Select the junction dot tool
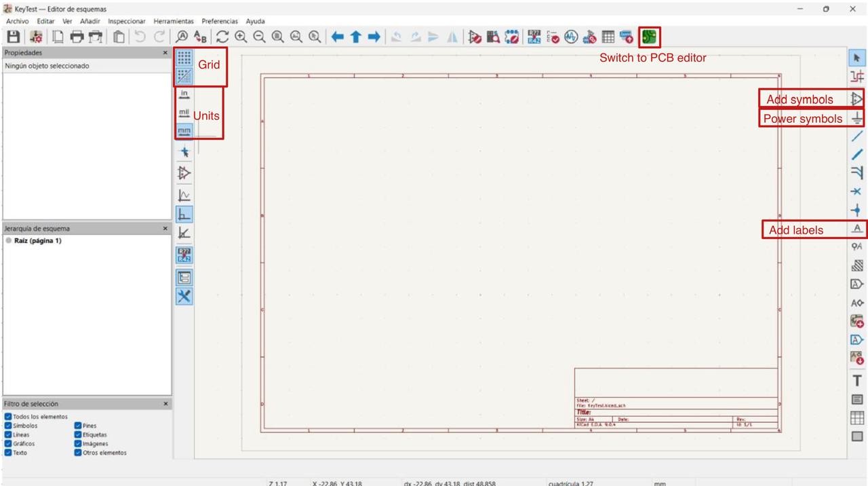The image size is (868, 486). click(857, 211)
